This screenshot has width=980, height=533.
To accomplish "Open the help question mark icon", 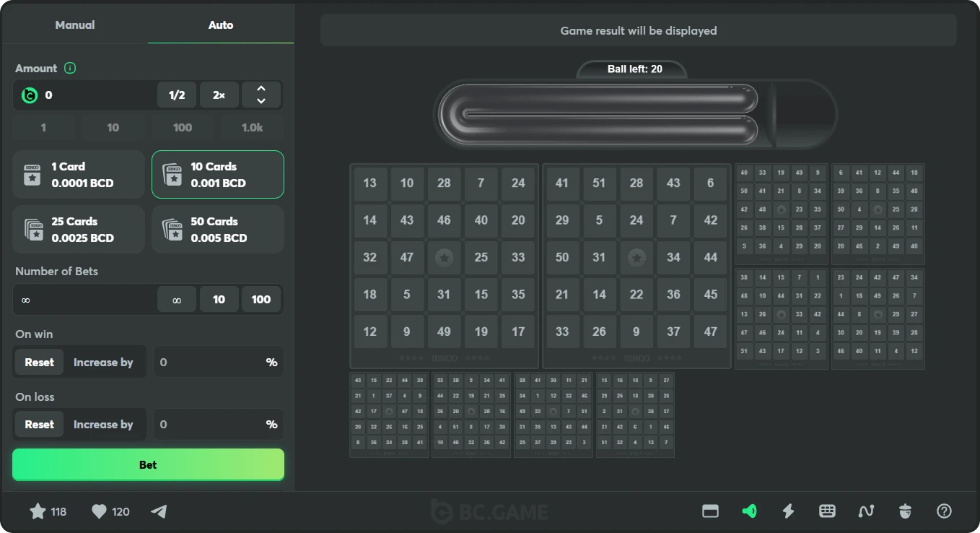I will coord(944,511).
